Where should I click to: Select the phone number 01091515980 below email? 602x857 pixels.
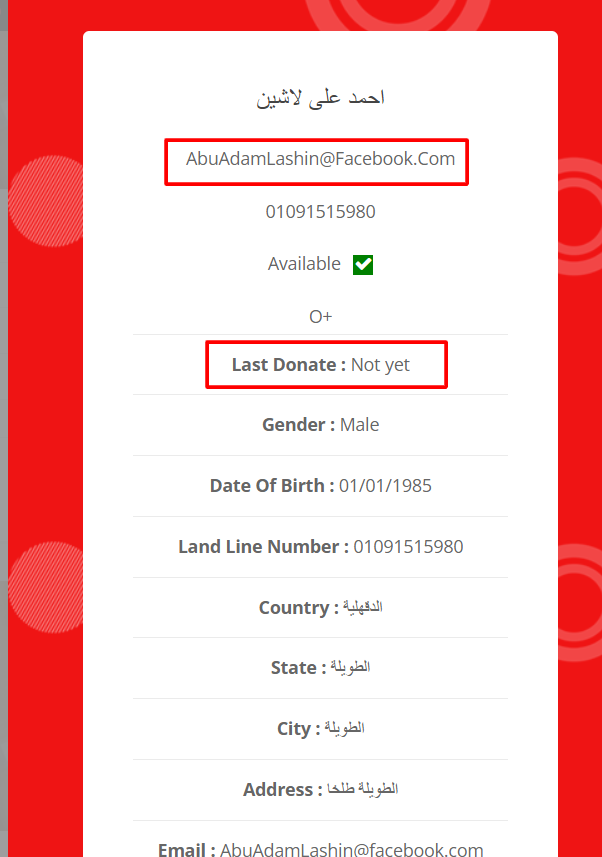click(320, 212)
